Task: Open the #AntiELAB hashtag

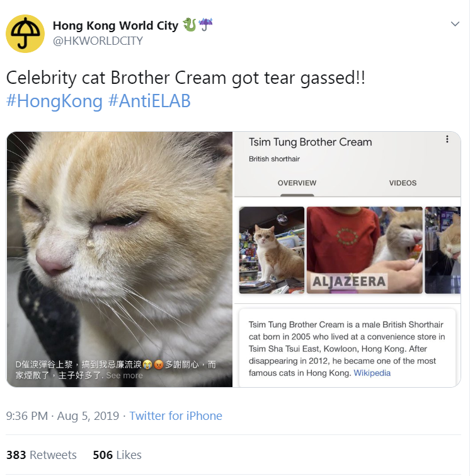Action: [x=149, y=101]
